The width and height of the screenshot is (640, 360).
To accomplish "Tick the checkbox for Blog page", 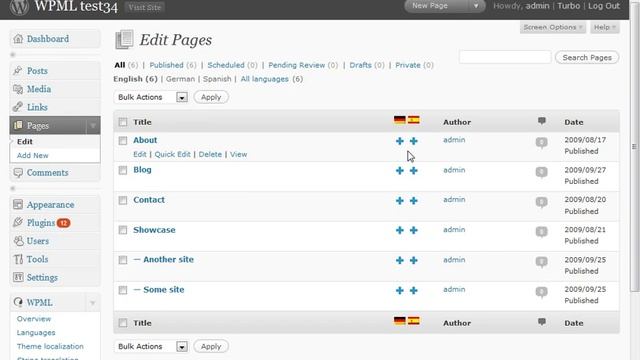I will 123,171.
